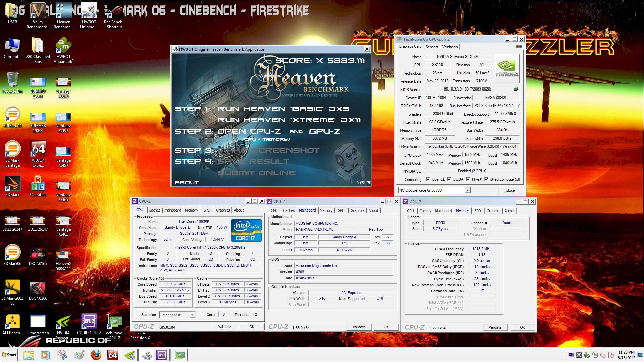Select the Graphics Card tab in GPU-Z
The height and width of the screenshot is (362, 644).
click(x=410, y=47)
